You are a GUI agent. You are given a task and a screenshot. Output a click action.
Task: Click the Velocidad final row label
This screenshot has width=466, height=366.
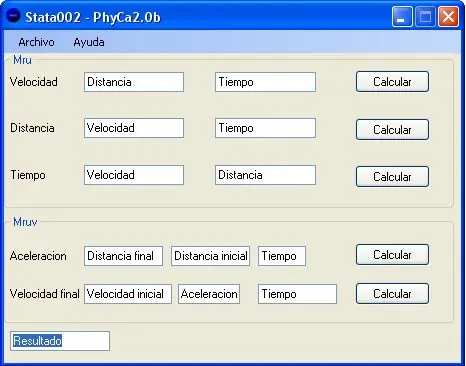(x=45, y=294)
